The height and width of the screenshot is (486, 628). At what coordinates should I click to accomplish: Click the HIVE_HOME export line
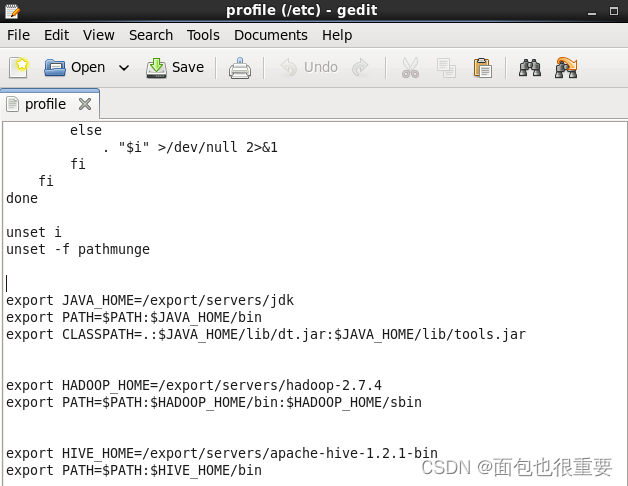click(x=222, y=454)
